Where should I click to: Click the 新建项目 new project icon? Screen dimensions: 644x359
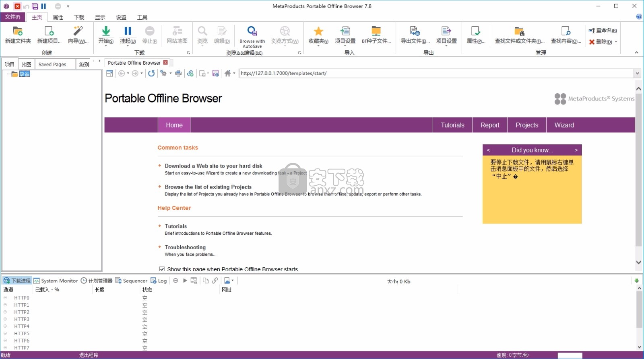49,31
